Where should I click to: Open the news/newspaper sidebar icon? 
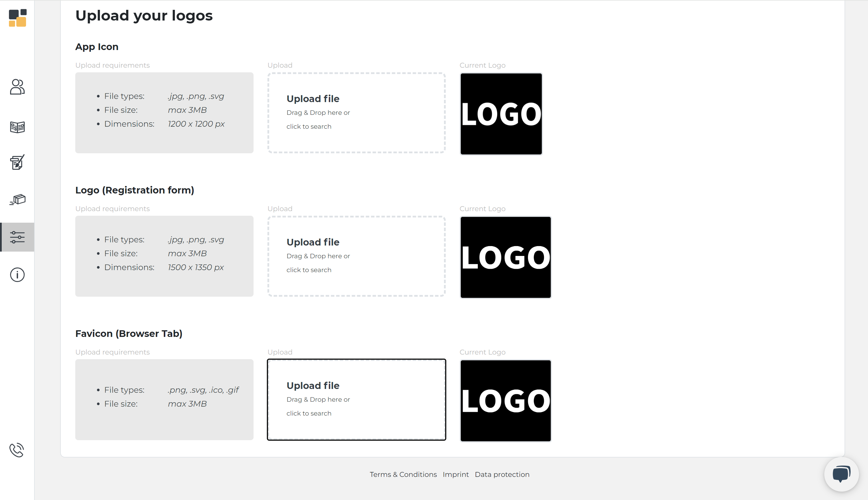point(17,127)
